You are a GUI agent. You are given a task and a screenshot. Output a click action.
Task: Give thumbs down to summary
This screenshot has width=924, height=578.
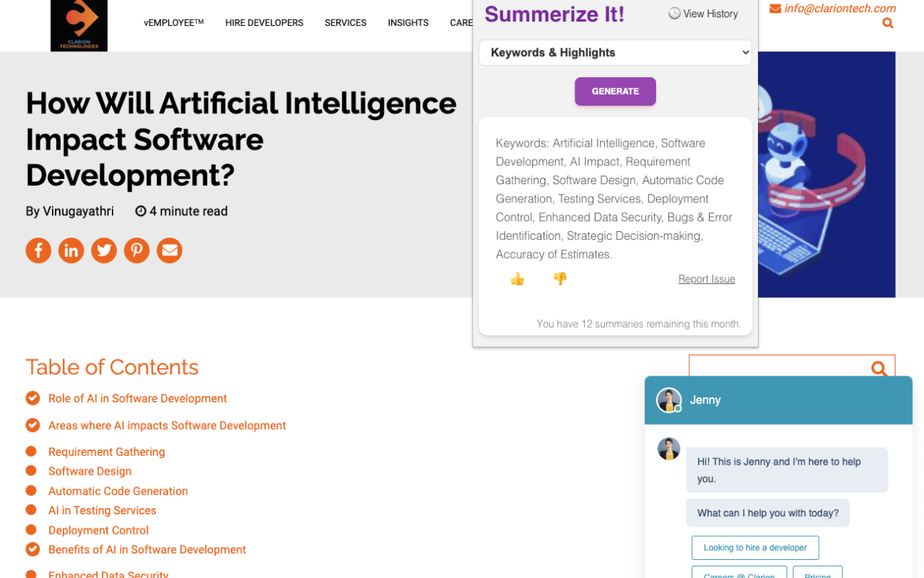pos(559,279)
